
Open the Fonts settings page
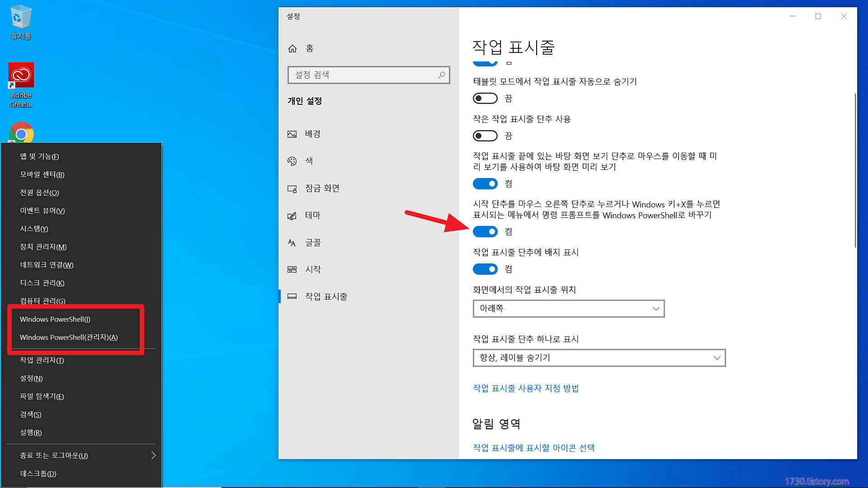point(313,243)
